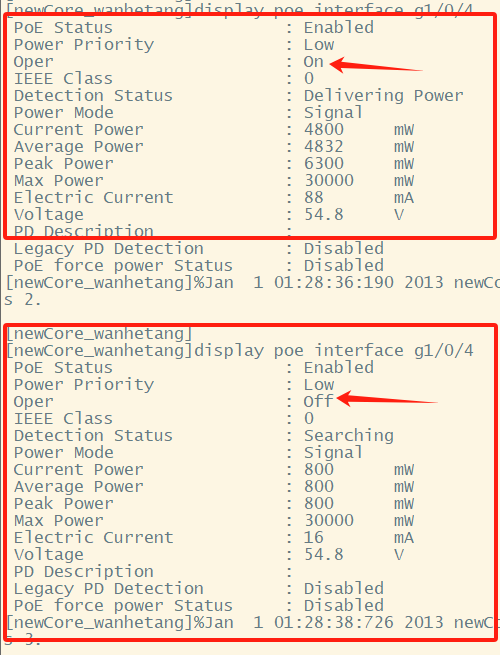Click the 01:28:38:726 log timestamp
Viewport: 500px width, 655px height.
(334, 623)
